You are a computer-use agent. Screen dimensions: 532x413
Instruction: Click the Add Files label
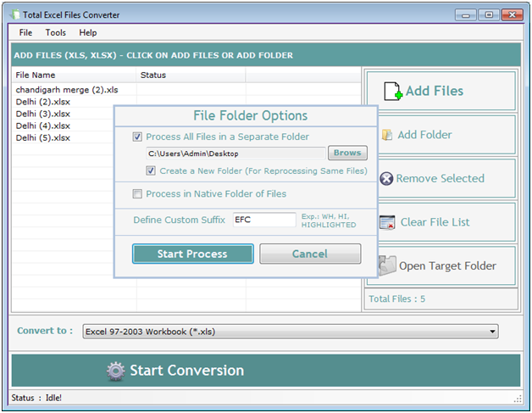[x=435, y=91]
